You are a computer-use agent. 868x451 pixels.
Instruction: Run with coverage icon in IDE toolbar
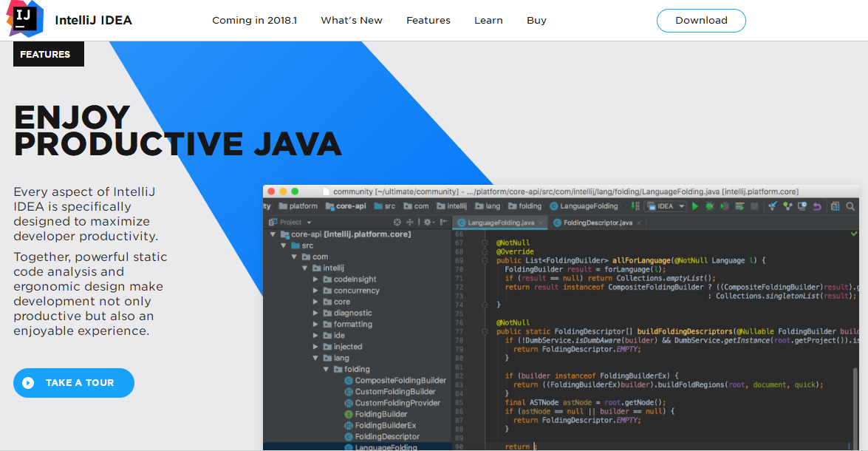[x=724, y=206]
